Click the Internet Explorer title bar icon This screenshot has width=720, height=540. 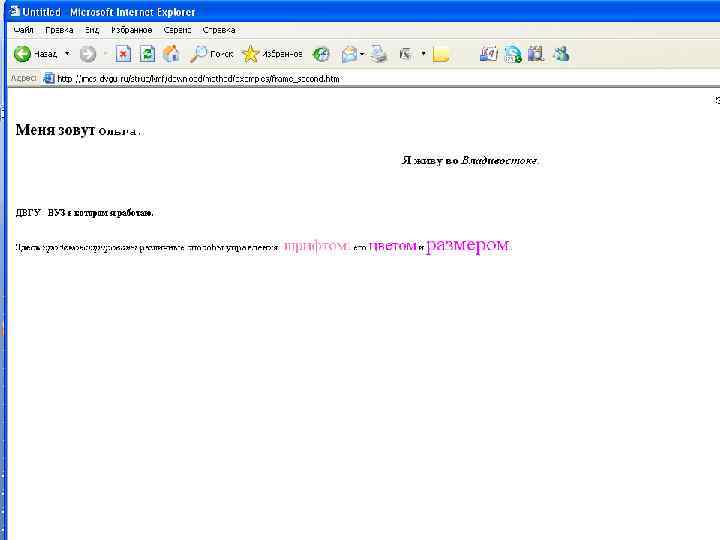coord(14,11)
